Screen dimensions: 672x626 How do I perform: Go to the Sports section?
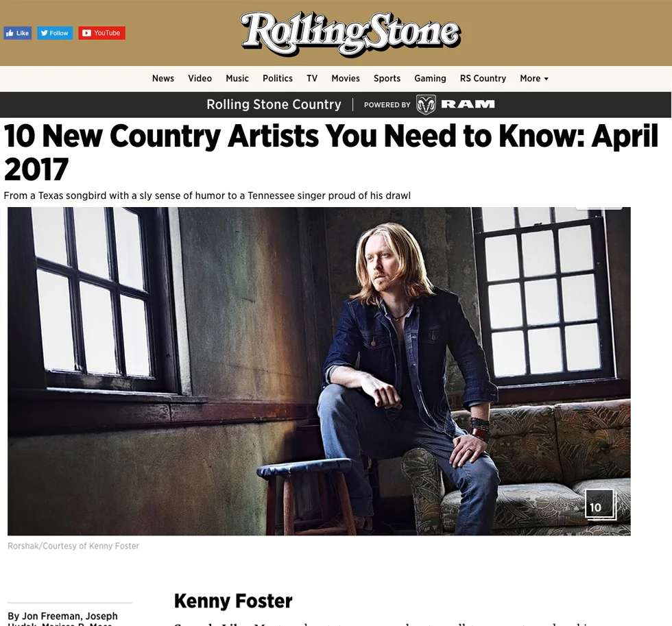click(x=387, y=78)
